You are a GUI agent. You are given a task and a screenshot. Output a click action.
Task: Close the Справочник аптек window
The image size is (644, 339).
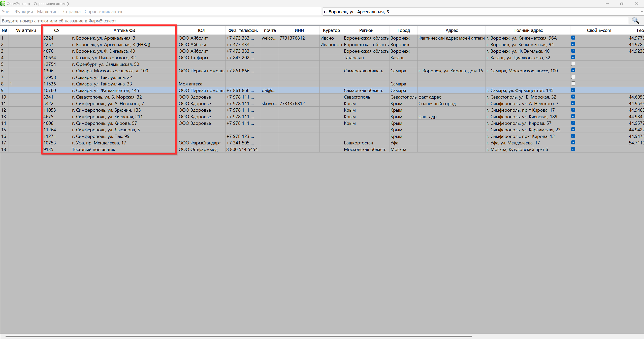pos(636,4)
